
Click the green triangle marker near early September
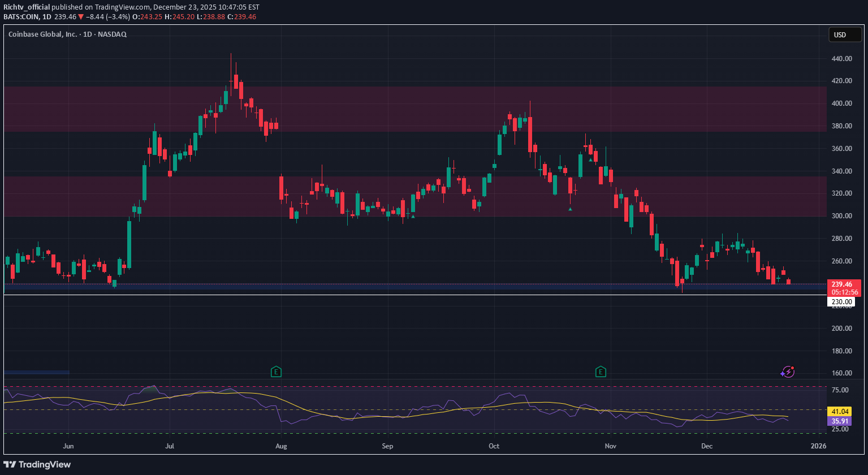pyautogui.click(x=413, y=216)
